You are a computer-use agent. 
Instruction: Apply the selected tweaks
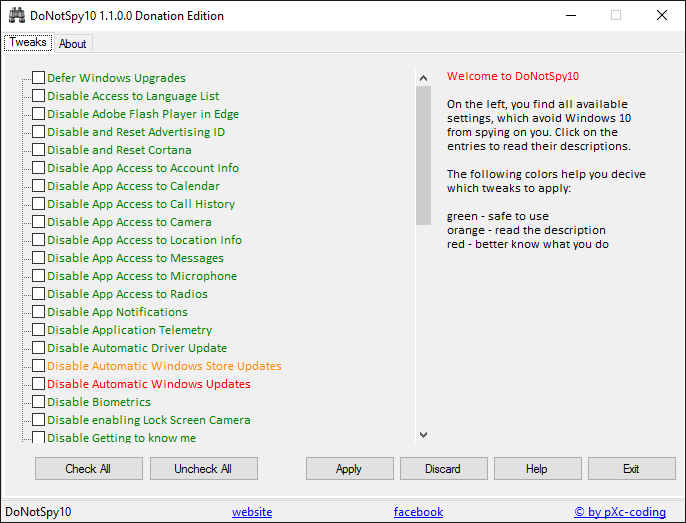click(349, 469)
